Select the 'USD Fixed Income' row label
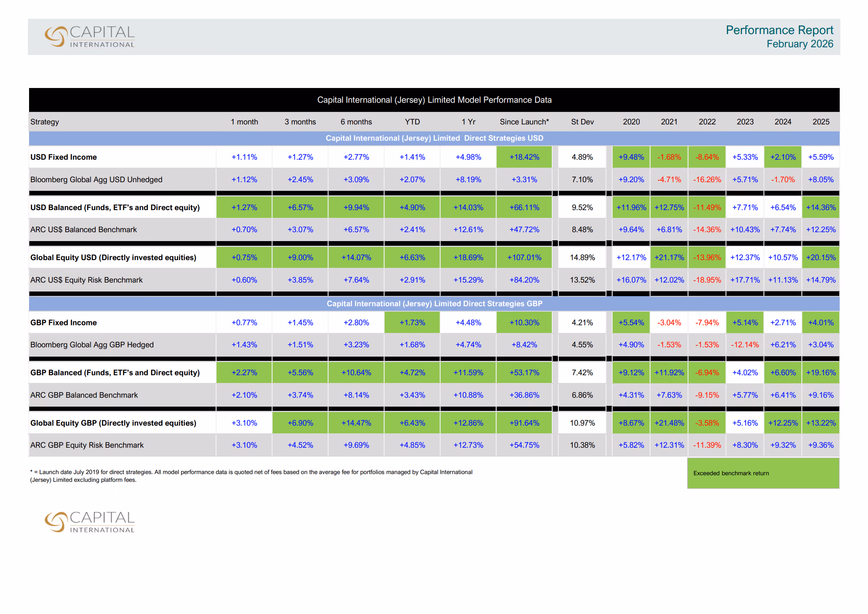The width and height of the screenshot is (868, 614). click(64, 157)
